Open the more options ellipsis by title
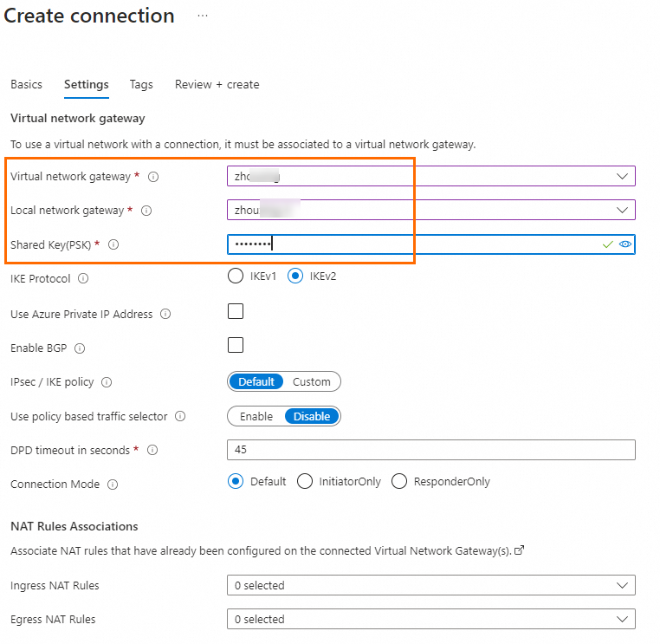Viewport: 660px width, 644px height. tap(203, 16)
